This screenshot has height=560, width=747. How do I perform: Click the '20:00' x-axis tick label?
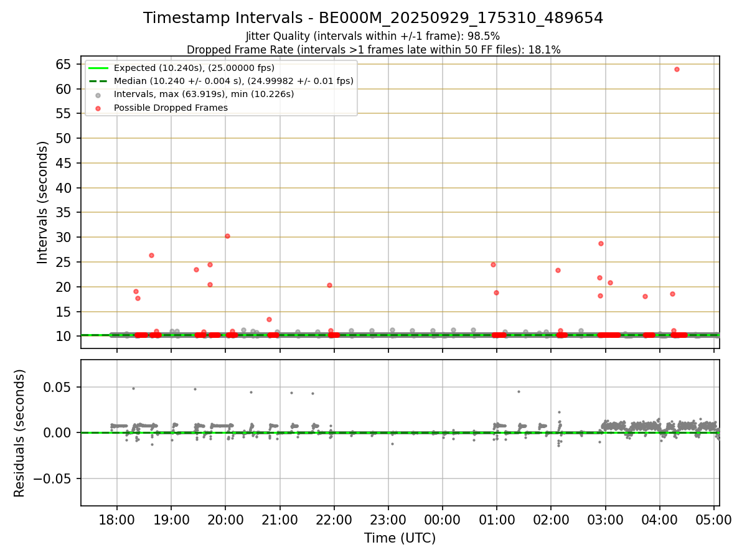pyautogui.click(x=225, y=520)
